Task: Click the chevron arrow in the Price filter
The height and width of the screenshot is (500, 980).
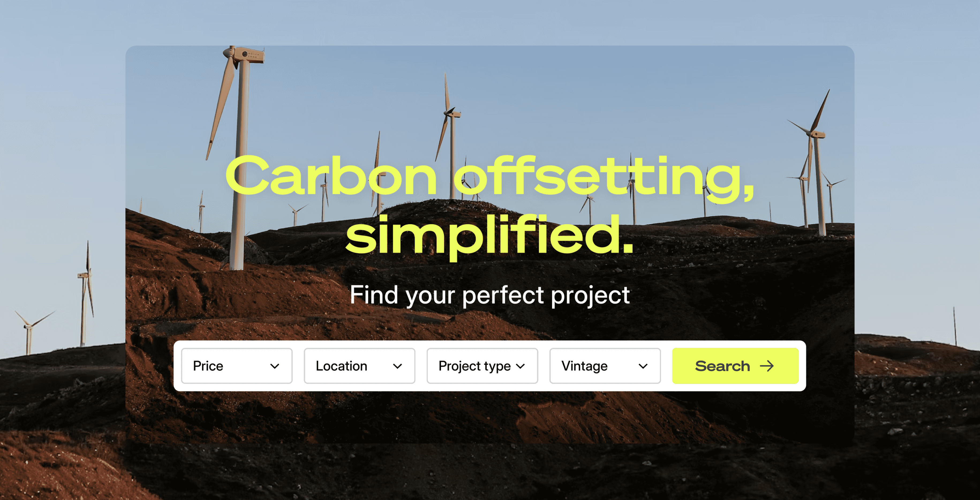Action: tap(275, 366)
